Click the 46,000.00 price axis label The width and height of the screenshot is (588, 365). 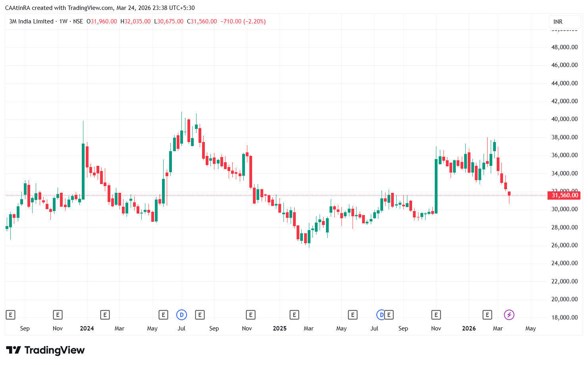(x=565, y=65)
